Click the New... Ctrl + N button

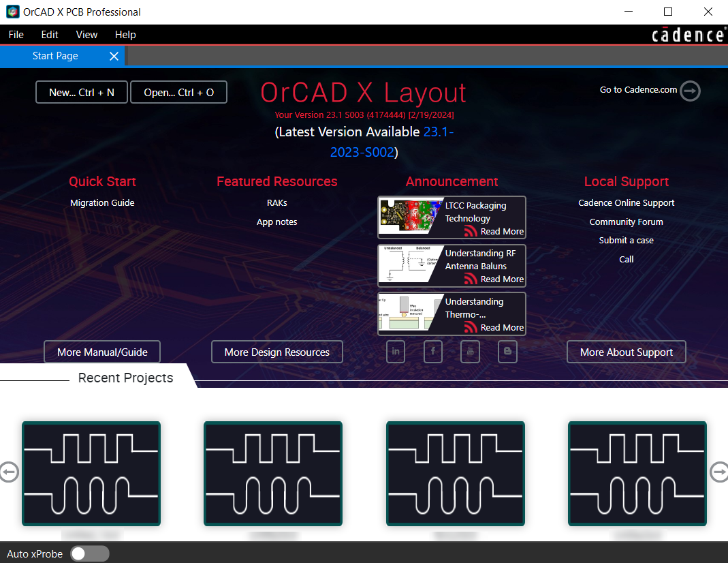pos(82,92)
